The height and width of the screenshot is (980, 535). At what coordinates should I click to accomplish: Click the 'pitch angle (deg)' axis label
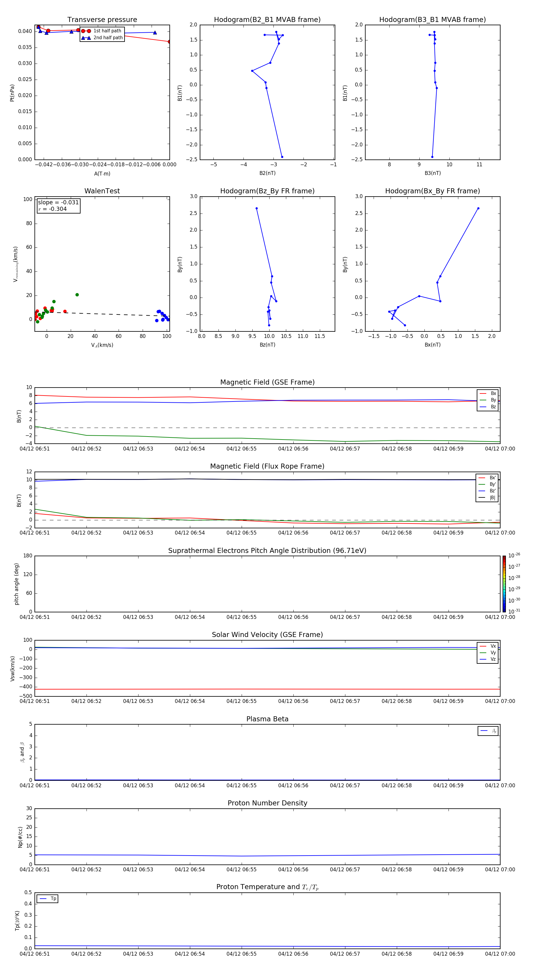click(x=16, y=584)
